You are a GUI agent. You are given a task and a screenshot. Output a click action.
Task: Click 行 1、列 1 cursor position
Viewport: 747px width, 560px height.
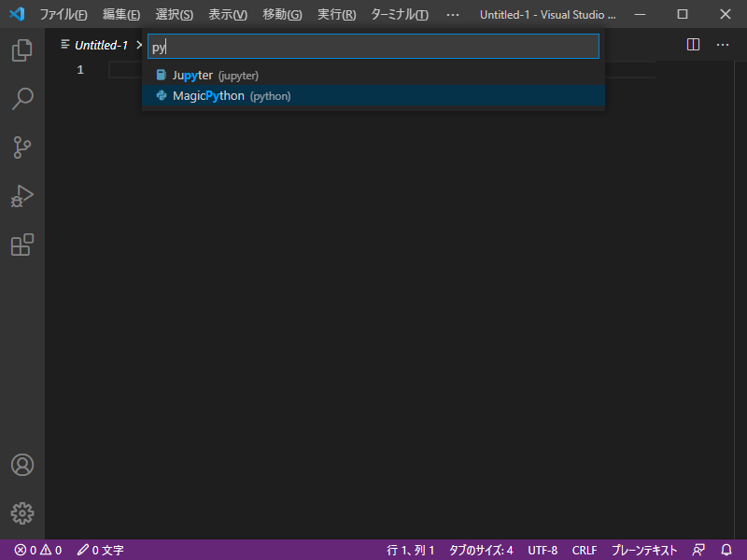(411, 550)
